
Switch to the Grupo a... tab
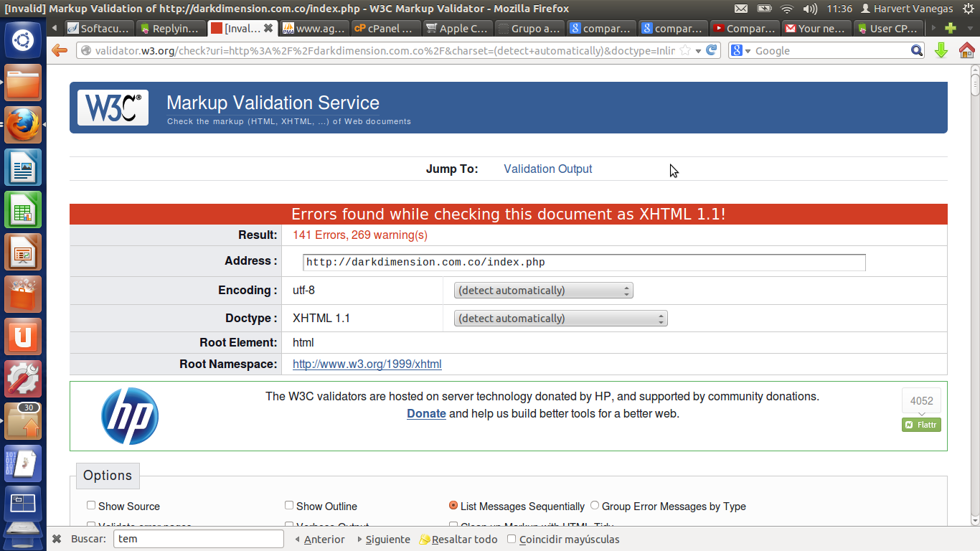point(529,29)
